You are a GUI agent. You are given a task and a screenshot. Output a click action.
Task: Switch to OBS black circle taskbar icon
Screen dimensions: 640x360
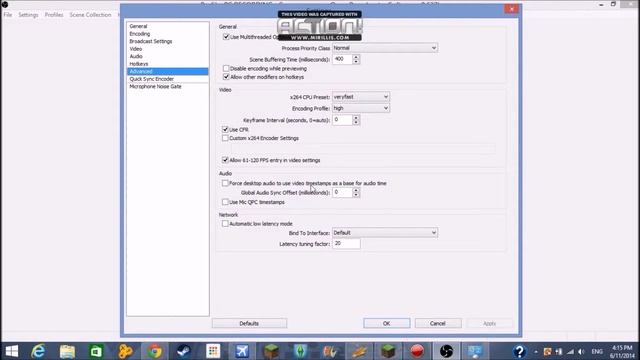(446, 351)
